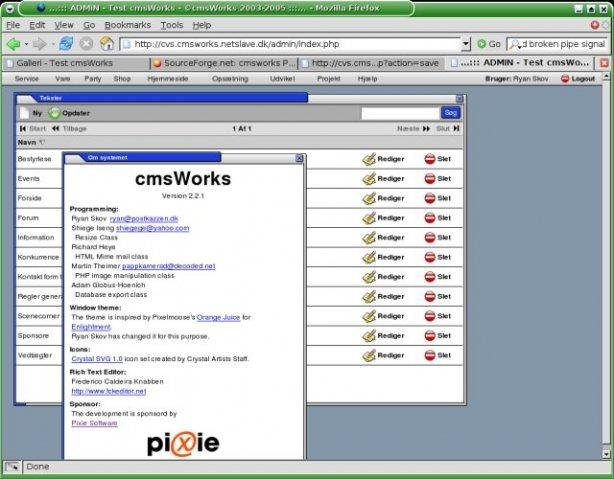Open the Firefox Help menu
The height and width of the screenshot is (479, 614).
(x=202, y=25)
